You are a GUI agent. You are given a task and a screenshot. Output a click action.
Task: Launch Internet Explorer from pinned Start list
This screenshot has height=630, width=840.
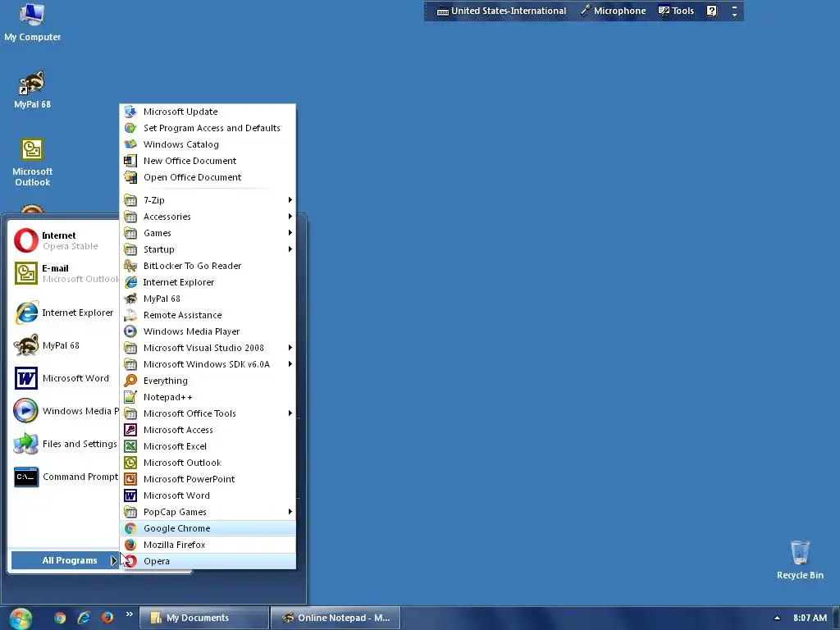click(64, 313)
